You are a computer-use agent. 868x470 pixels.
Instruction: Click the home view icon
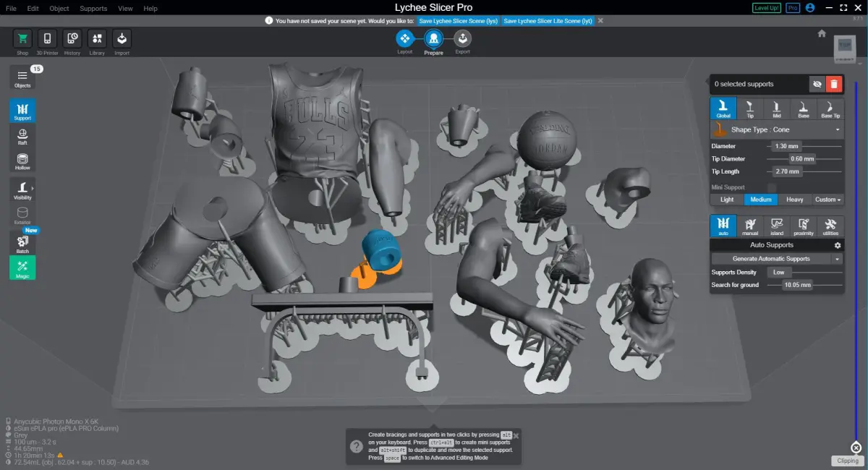[822, 33]
